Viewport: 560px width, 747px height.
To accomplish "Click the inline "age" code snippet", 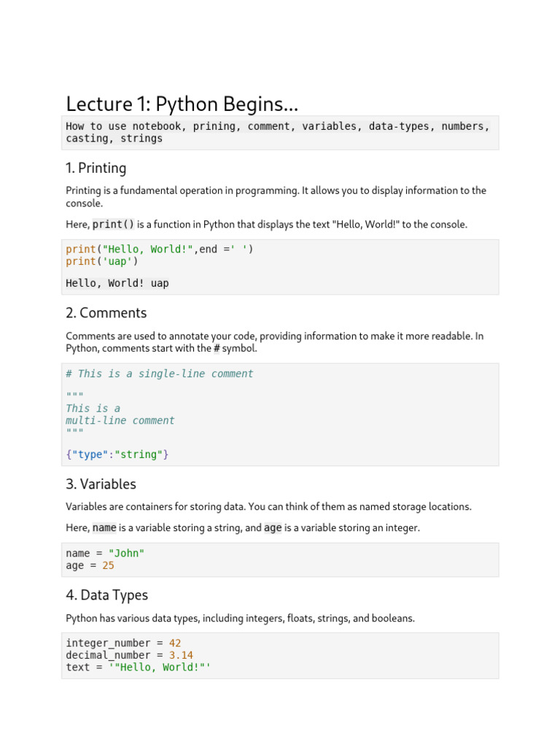I will pos(273,527).
